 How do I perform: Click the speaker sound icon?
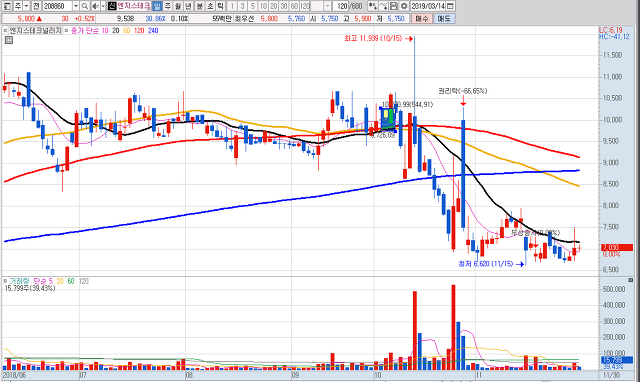95,6
